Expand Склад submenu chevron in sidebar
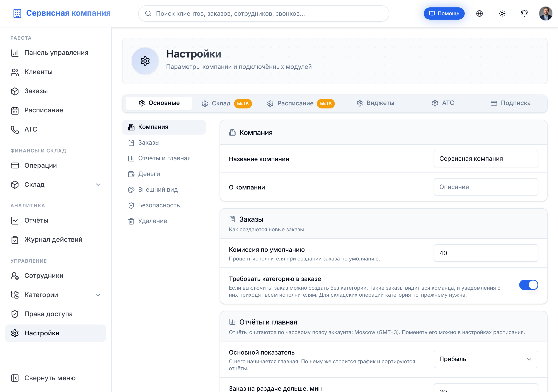The height and width of the screenshot is (392, 558). [98, 185]
